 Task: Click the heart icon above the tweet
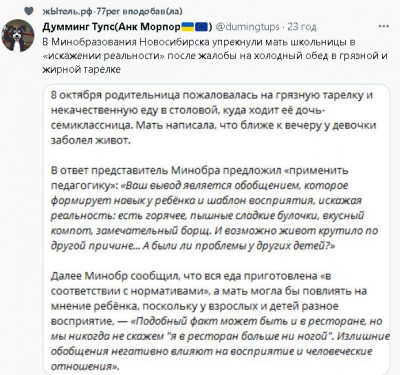[29, 11]
